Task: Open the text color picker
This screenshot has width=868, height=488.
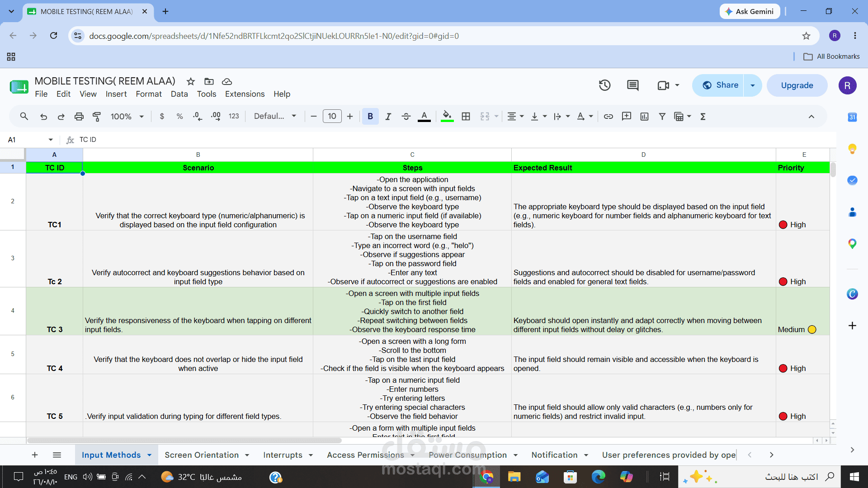Action: coord(424,117)
